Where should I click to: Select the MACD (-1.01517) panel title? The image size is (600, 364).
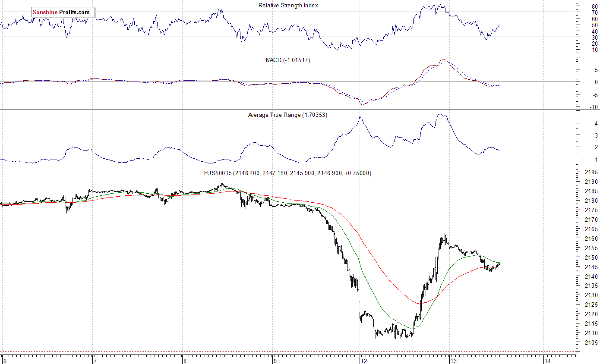tap(287, 60)
